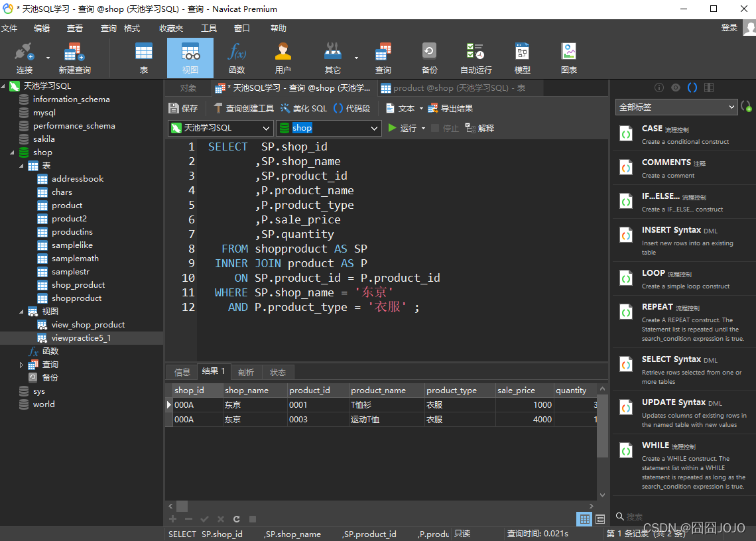Click the 新建查询 new query icon
Image resolution: width=756 pixels, height=541 pixels.
point(74,58)
